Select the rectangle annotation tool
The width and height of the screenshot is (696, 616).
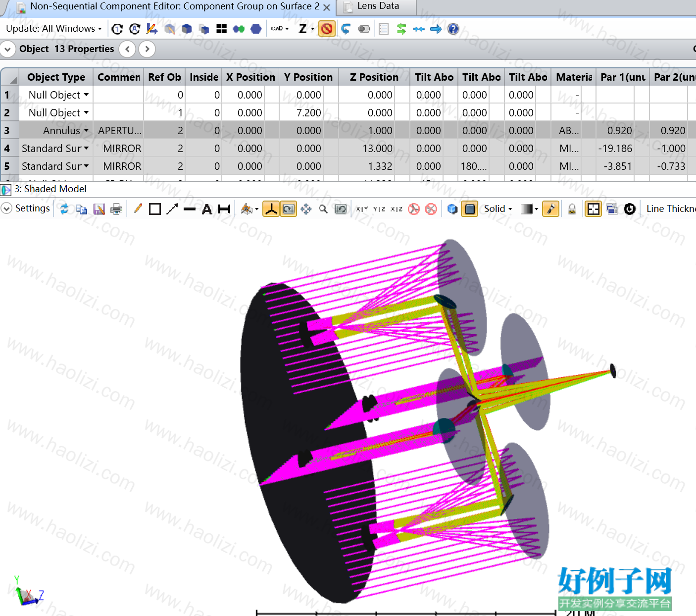tap(155, 209)
